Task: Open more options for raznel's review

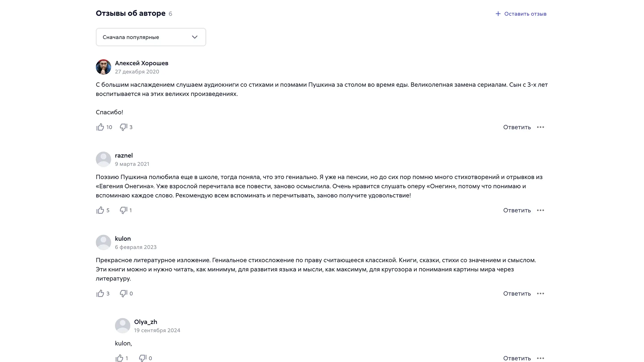Action: 540,210
